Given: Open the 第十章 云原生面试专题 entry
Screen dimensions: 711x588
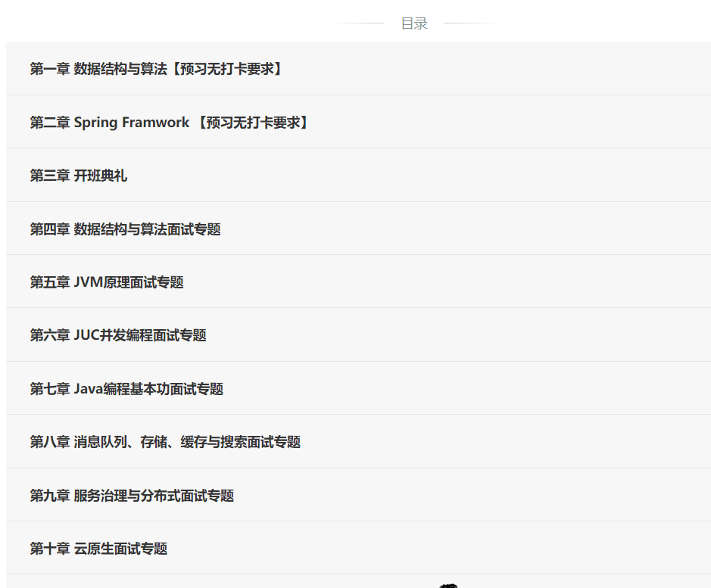Looking at the screenshot, I should click(99, 548).
